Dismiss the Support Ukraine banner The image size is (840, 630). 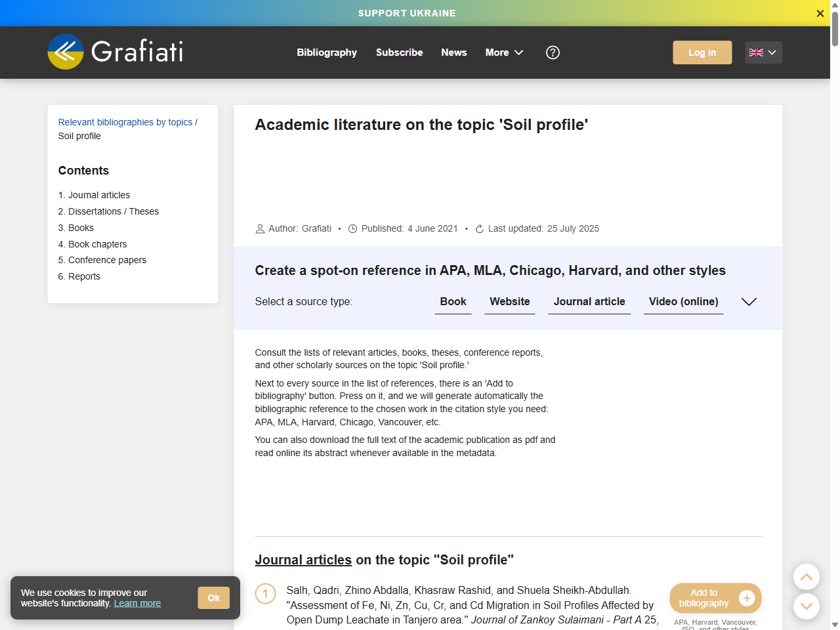(820, 13)
